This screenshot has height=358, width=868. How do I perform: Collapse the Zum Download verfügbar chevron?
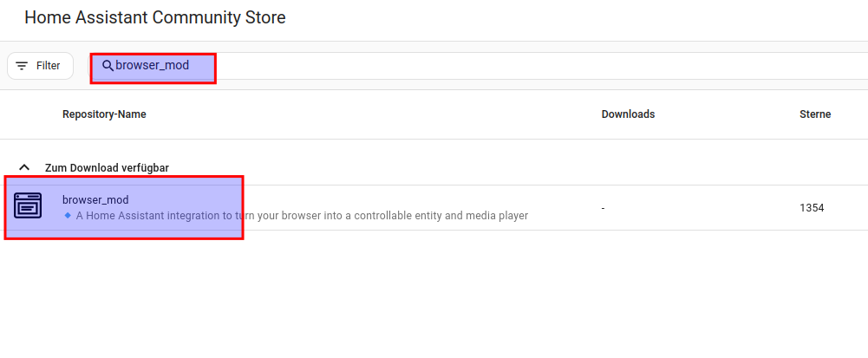[x=24, y=167]
